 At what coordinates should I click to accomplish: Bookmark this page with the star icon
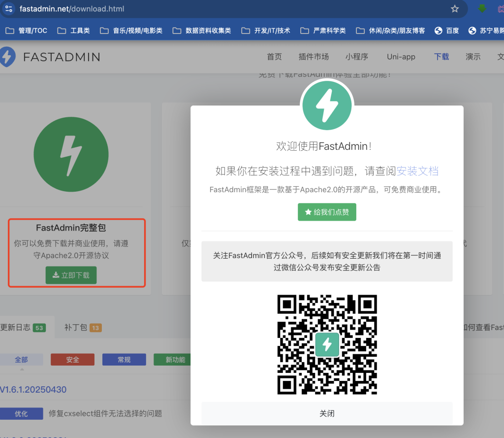[x=455, y=9]
